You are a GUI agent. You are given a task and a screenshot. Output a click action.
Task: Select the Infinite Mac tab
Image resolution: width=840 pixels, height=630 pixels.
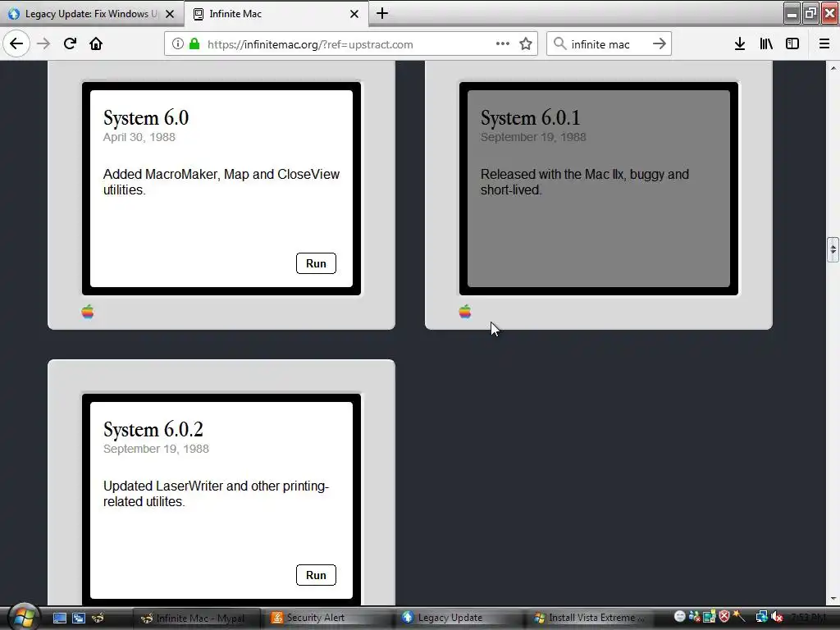tap(276, 14)
